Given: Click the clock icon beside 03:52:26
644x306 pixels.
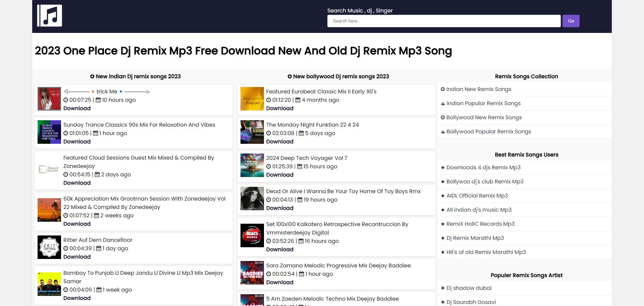Looking at the screenshot, I should click(269, 241).
